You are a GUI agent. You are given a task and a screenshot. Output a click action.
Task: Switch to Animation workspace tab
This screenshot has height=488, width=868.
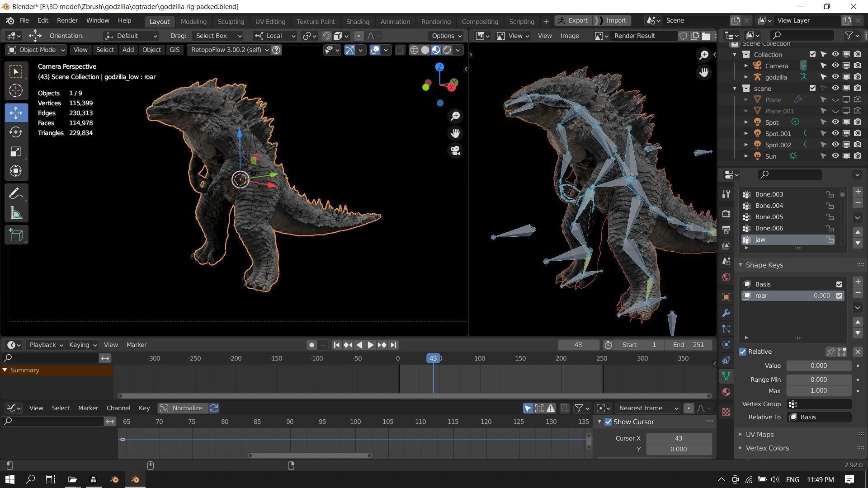pyautogui.click(x=395, y=21)
